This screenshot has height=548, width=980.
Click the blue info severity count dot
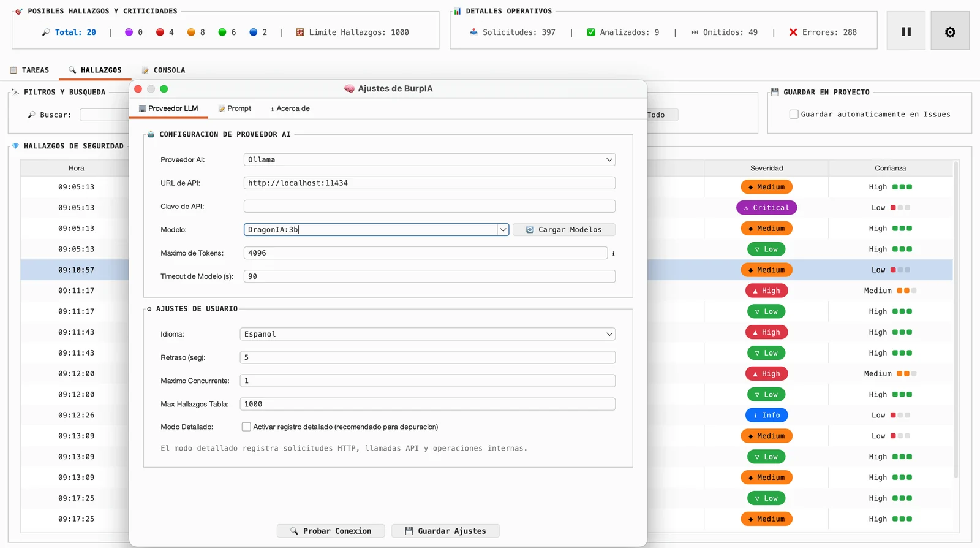254,32
